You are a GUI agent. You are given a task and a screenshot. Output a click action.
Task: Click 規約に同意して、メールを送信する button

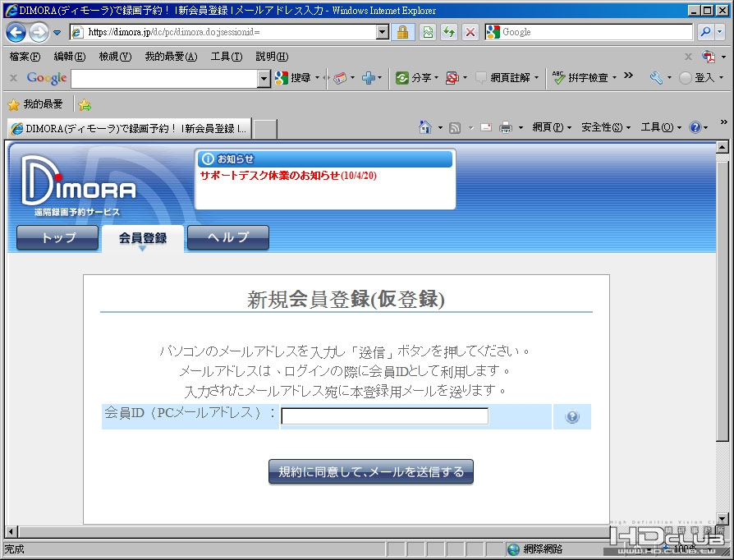371,471
